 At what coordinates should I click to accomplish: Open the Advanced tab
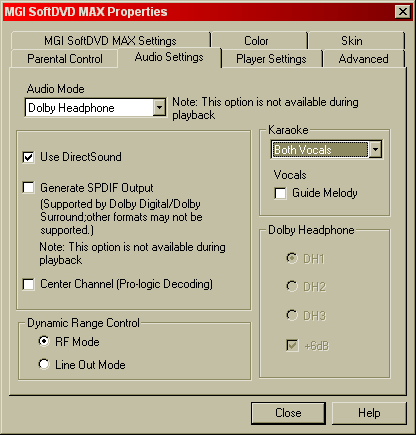363,59
